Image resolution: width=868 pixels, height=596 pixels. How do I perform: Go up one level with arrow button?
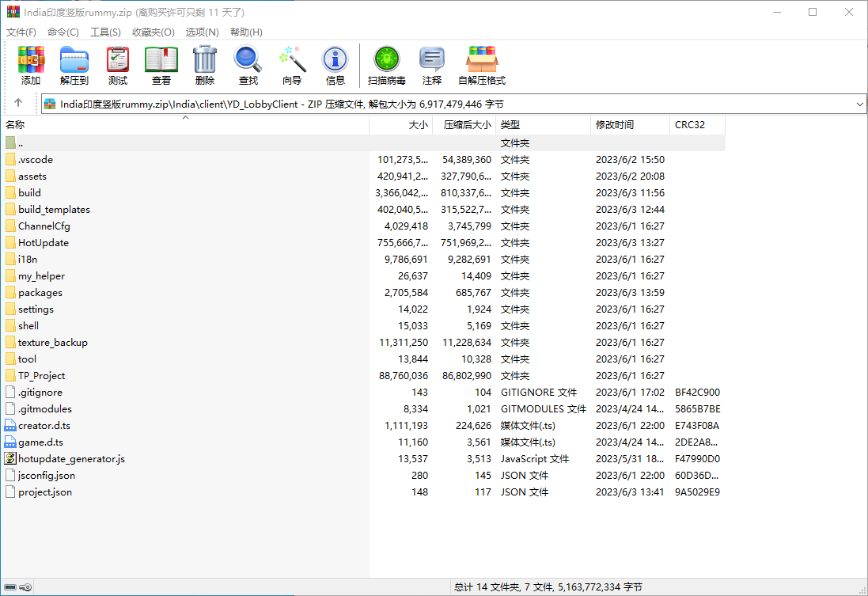pyautogui.click(x=17, y=104)
